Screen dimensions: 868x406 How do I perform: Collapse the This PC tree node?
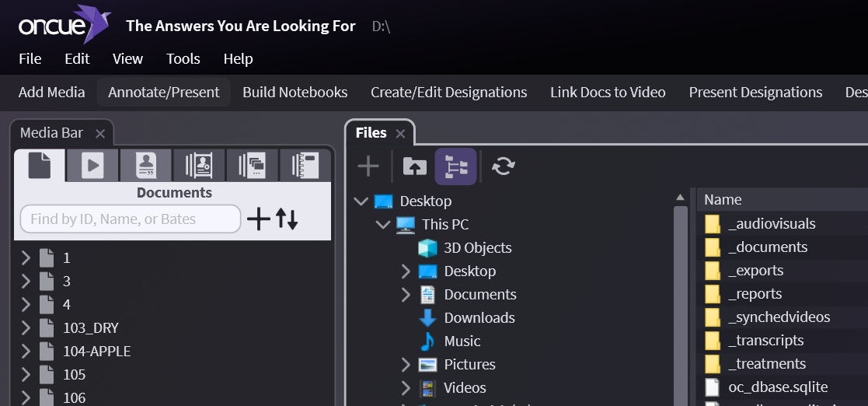pos(383,225)
